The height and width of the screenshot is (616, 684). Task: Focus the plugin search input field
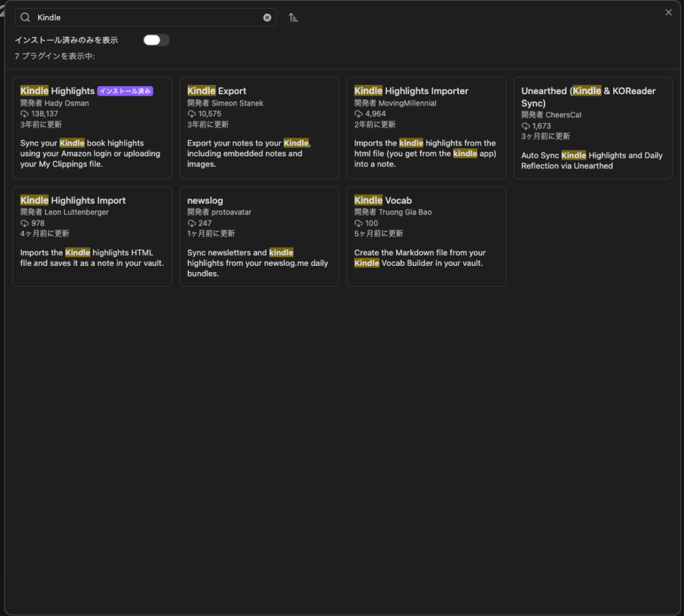click(147, 17)
